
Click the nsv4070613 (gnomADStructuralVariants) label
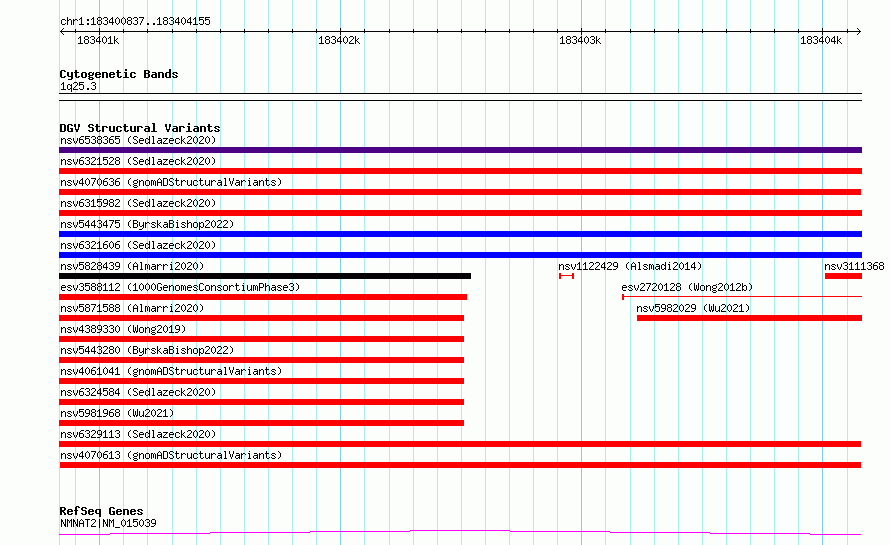tap(171, 455)
